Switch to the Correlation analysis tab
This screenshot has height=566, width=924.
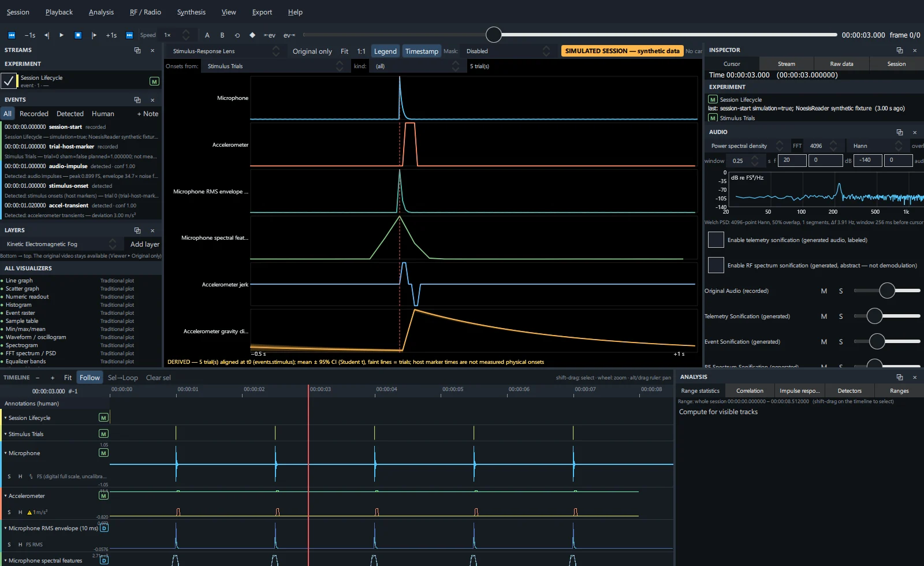pos(750,391)
